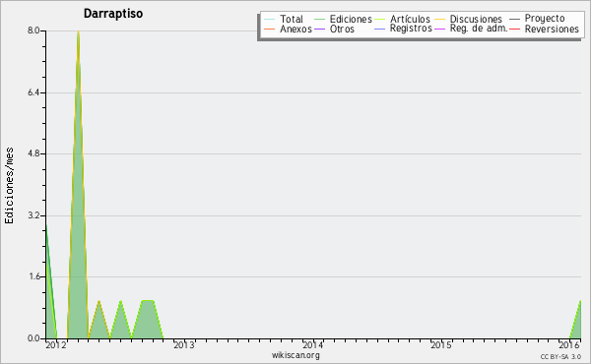This screenshot has height=364, width=591.
Task: Click the Reversiones legend entry
Action: pyautogui.click(x=545, y=29)
